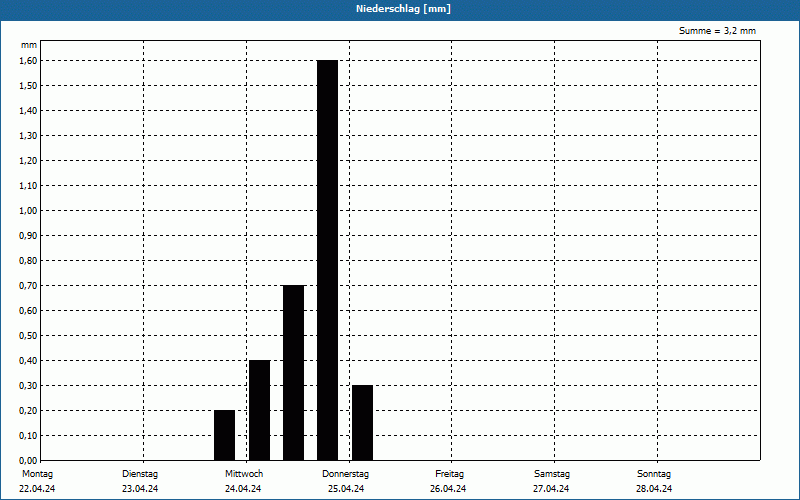Image resolution: width=800 pixels, height=500 pixels.
Task: Click the 0,70 mm precipitation bar
Action: [x=293, y=373]
